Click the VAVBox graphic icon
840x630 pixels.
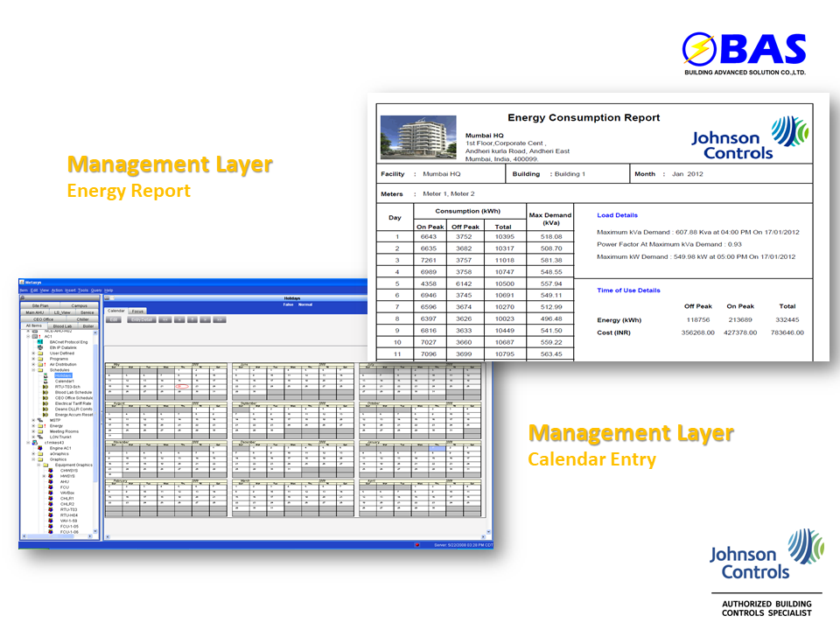click(51, 493)
